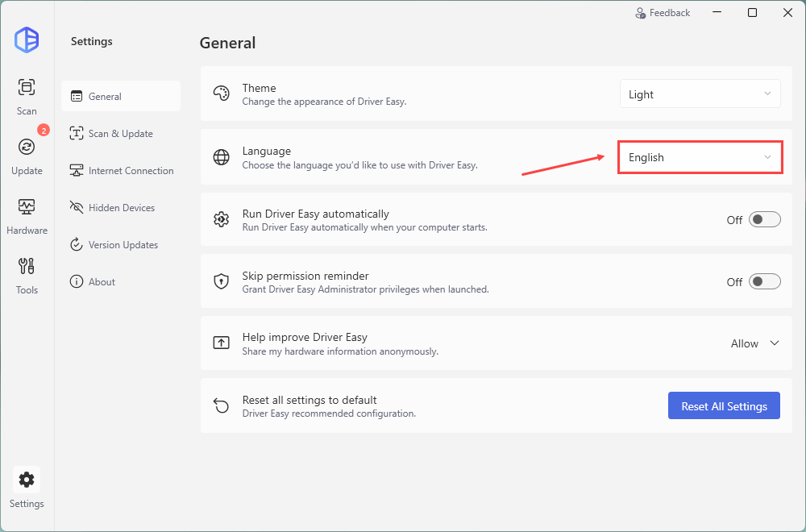Click the Driver Easy logo icon

click(27, 39)
